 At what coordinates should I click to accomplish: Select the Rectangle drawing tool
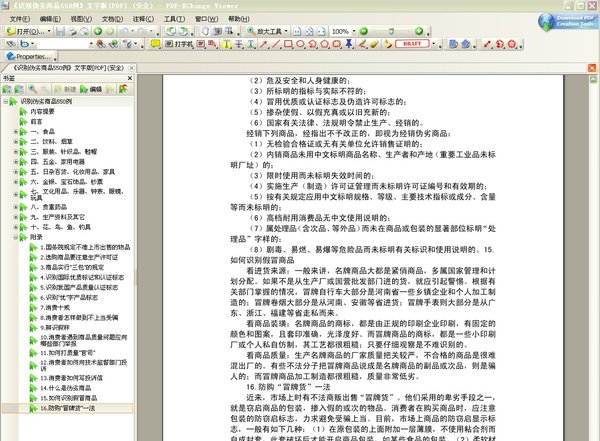288,44
